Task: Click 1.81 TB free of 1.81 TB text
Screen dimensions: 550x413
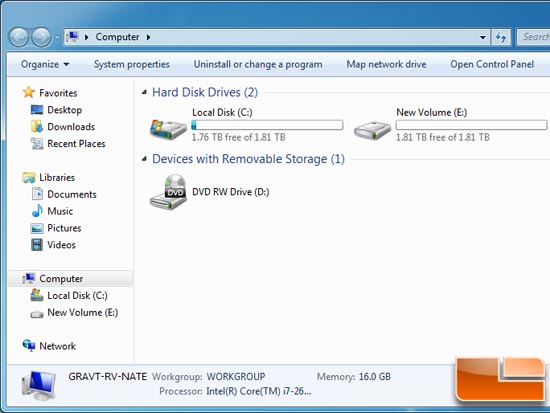Action: 443,137
